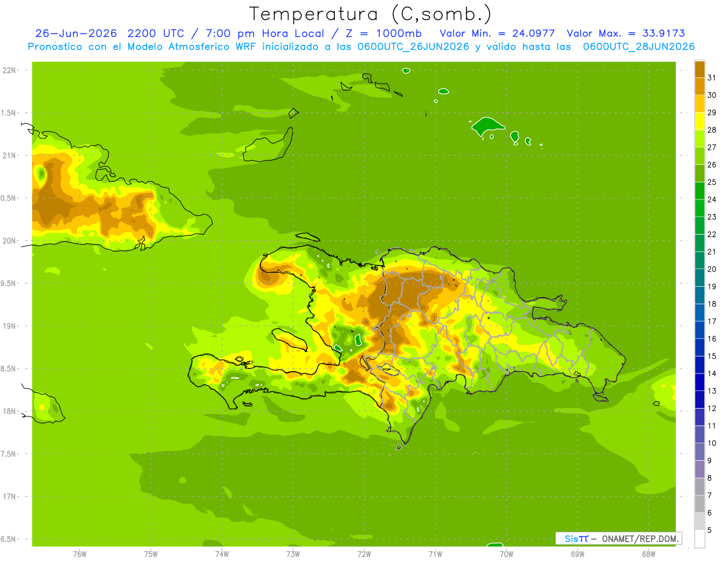
Task: Pick the legend swatch between 26 and 27
Action: coord(699,156)
